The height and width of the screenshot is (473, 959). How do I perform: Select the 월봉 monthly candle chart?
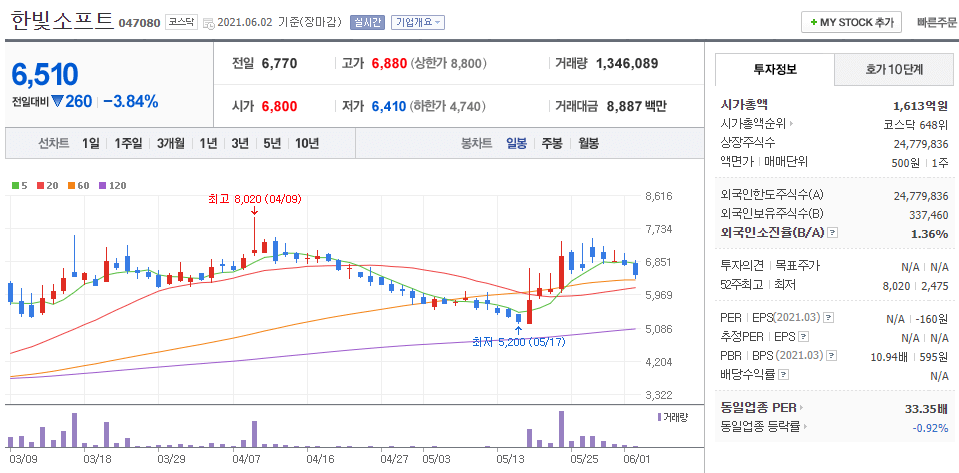pyautogui.click(x=588, y=144)
